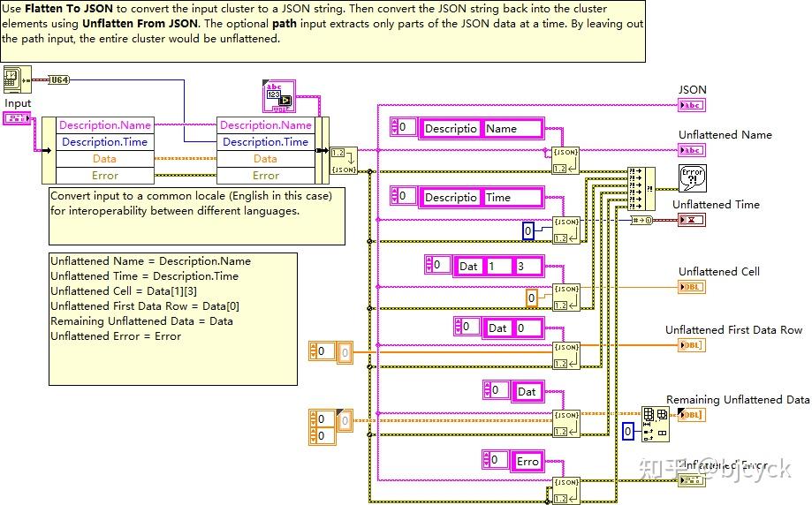
Task: Click the blue 0 constant beside the array function node
Action: tap(627, 431)
